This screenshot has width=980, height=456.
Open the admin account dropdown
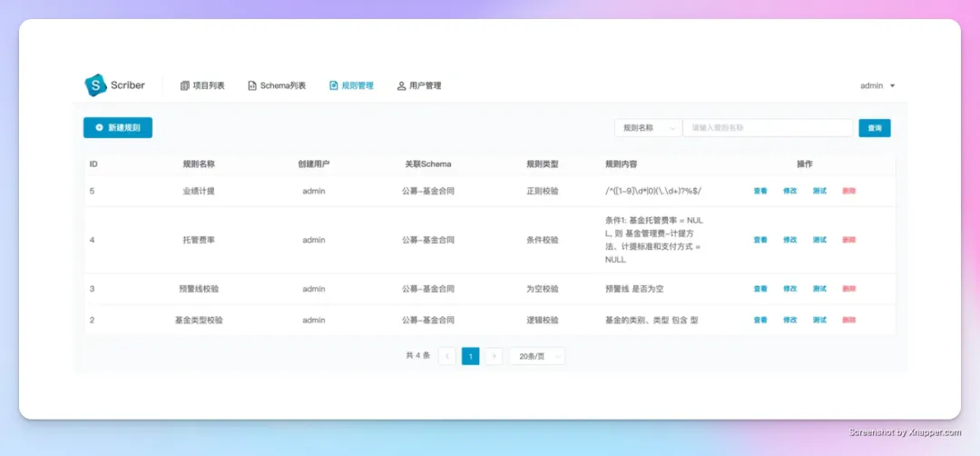(877, 85)
